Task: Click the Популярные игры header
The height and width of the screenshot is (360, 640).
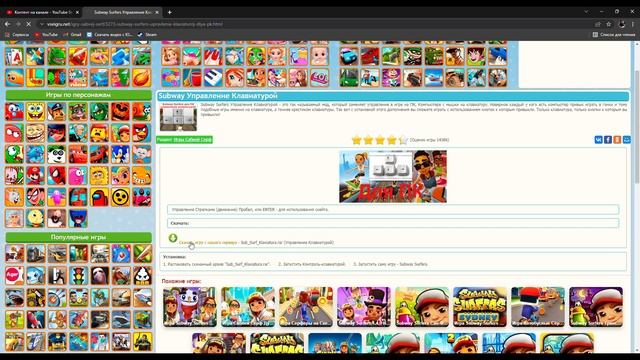Action: 78,237
